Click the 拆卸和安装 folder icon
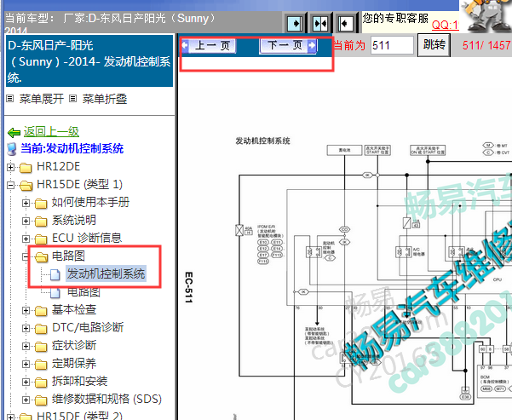This screenshot has height=420, width=512. pyautogui.click(x=41, y=383)
